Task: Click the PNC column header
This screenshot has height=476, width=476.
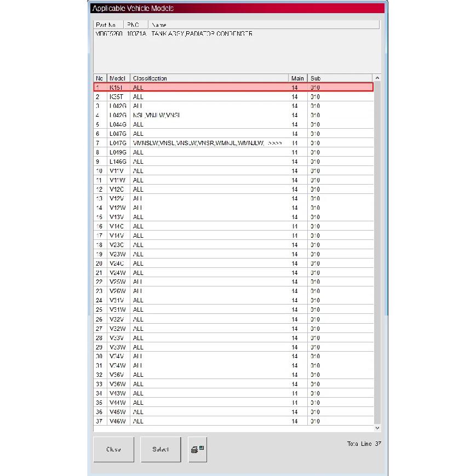Action: [136, 25]
